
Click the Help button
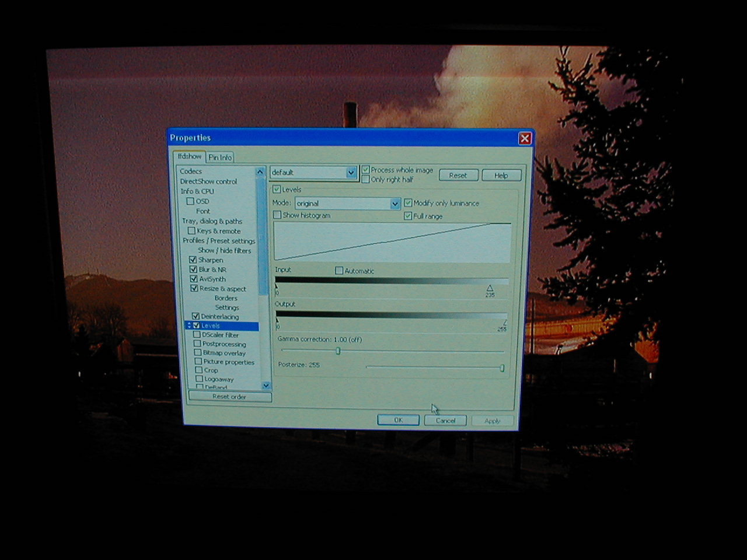click(501, 175)
